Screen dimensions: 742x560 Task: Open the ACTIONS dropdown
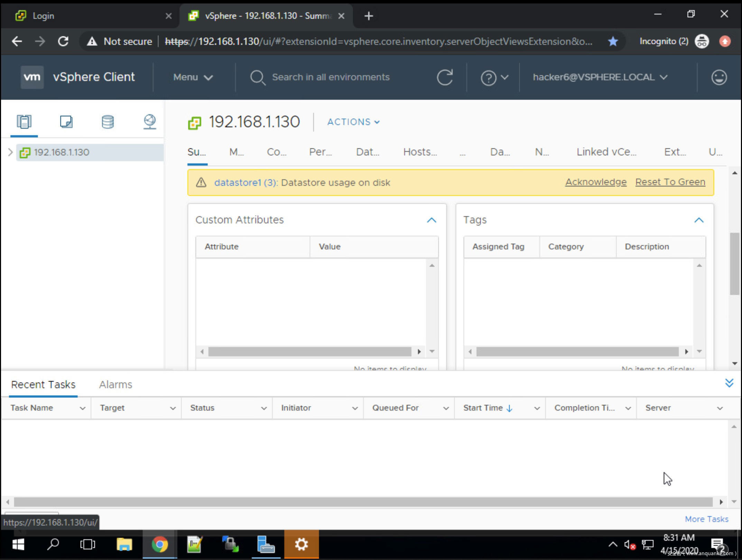tap(353, 122)
